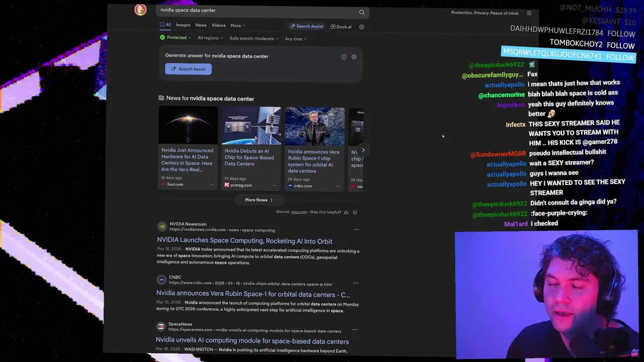644x362 pixels.
Task: Click MSQRWLETQLXGJOOFCN6741 follow alert
Action: pyautogui.click(x=569, y=54)
